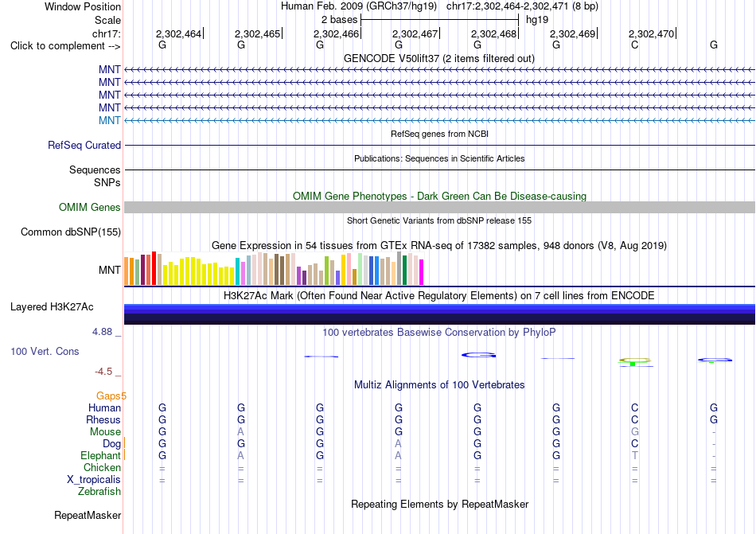
Task: Click the cyan bar in the GTEx chart
Action: click(x=237, y=271)
